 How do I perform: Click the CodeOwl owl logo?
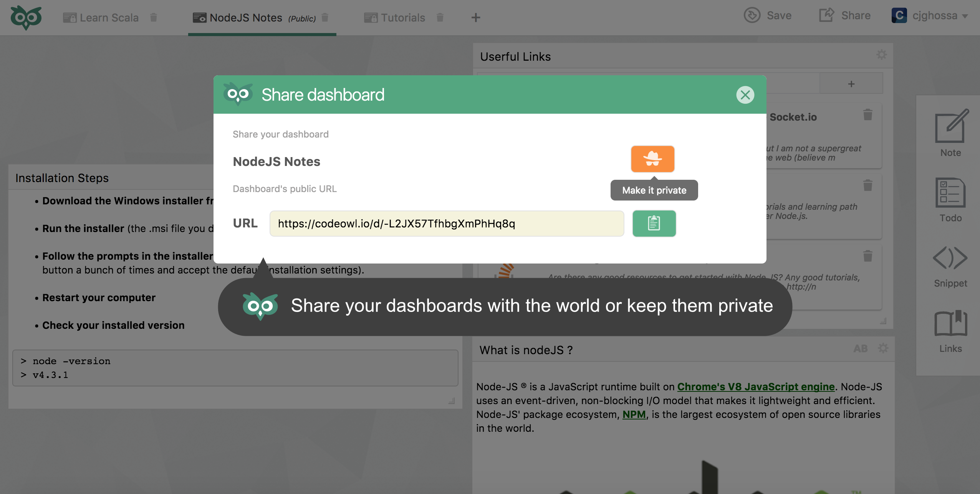coord(27,17)
